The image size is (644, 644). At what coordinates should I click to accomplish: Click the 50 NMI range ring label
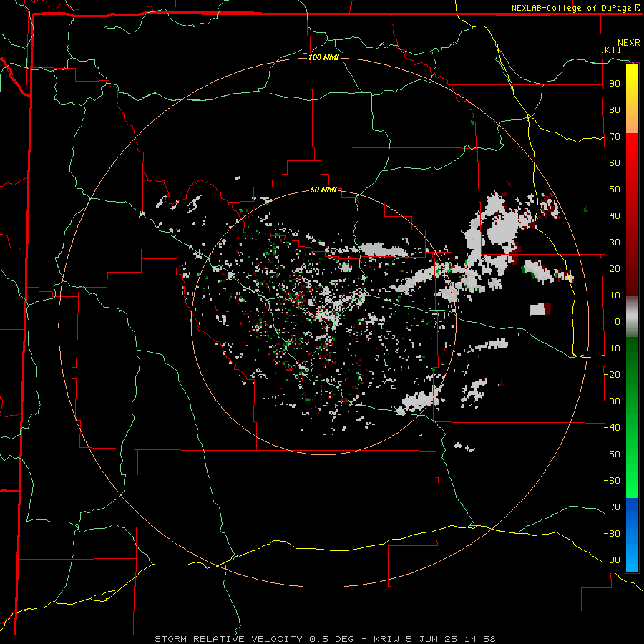click(323, 190)
